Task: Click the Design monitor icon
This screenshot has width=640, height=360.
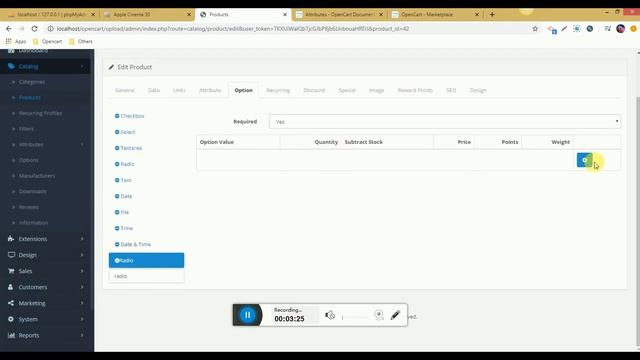Action: pyautogui.click(x=11, y=255)
